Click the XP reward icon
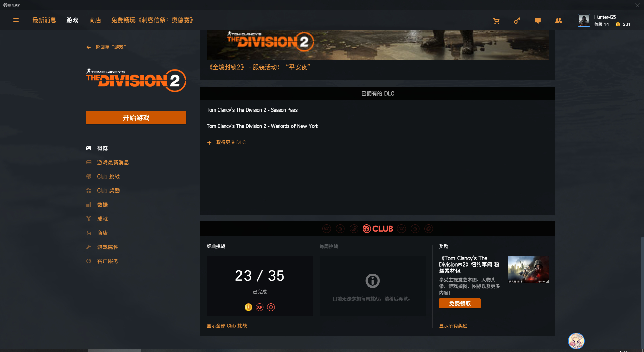This screenshot has height=352, width=644. (260, 307)
